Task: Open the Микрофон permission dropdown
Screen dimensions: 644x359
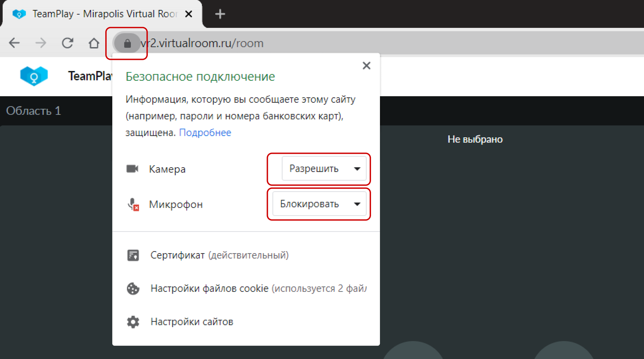Action: (319, 204)
